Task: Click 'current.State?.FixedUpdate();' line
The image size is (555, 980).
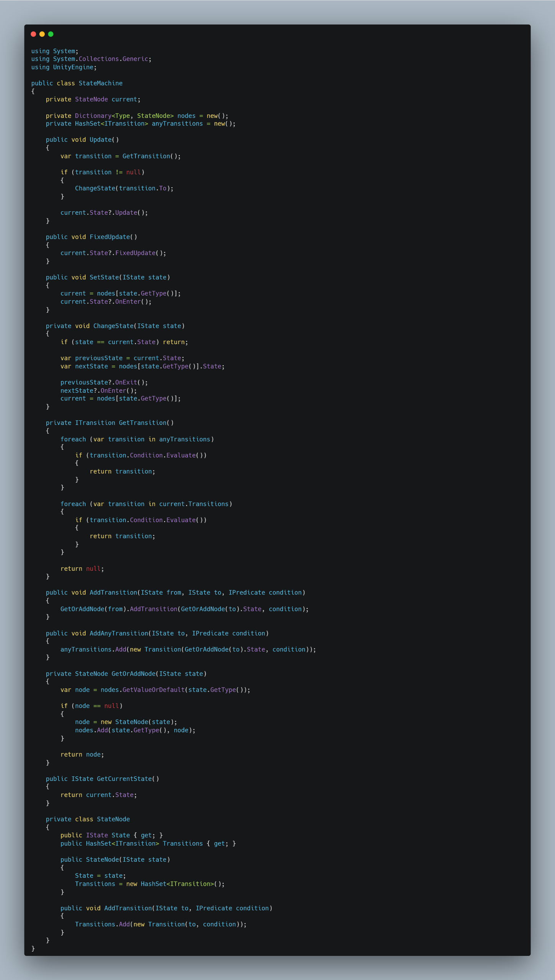Action: coord(113,253)
